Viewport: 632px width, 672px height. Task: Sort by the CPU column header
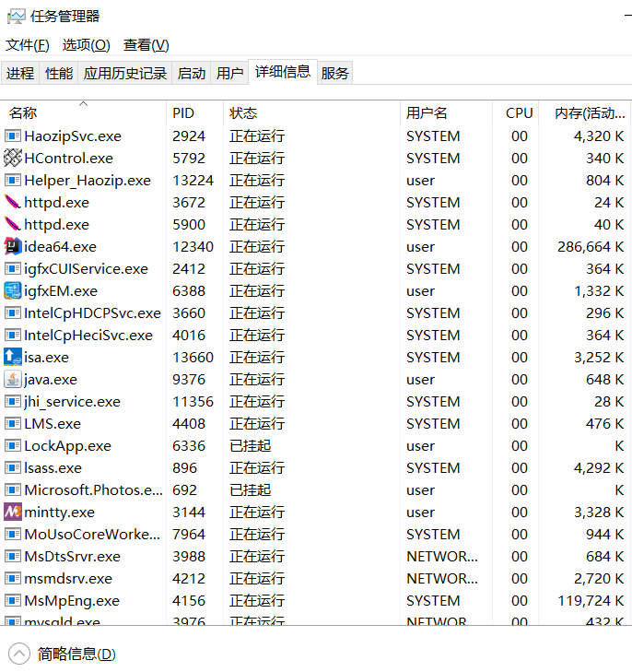516,113
